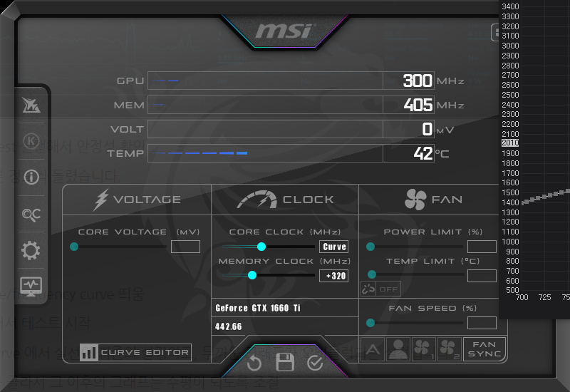The height and width of the screenshot is (392, 570).
Task: Click the memory clock slider handle
Action: 252,275
